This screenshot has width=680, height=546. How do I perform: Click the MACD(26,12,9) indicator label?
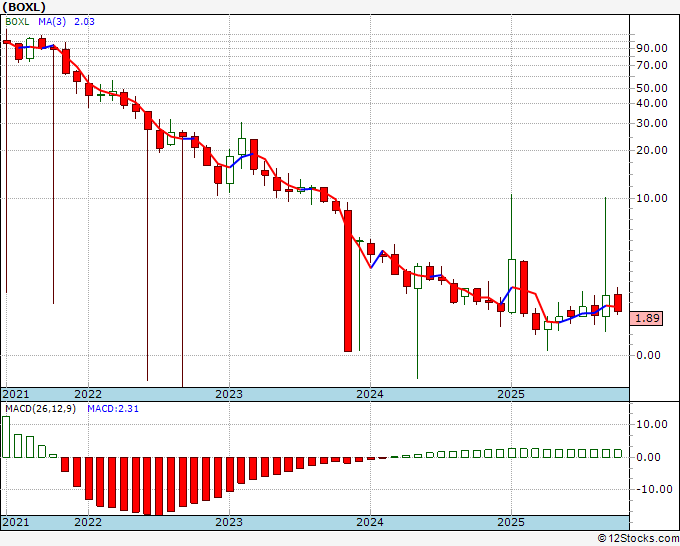point(40,409)
